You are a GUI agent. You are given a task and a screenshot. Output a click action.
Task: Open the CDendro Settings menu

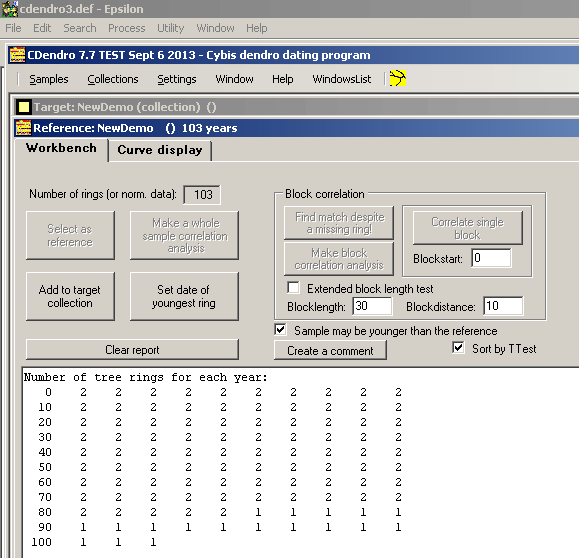177,79
